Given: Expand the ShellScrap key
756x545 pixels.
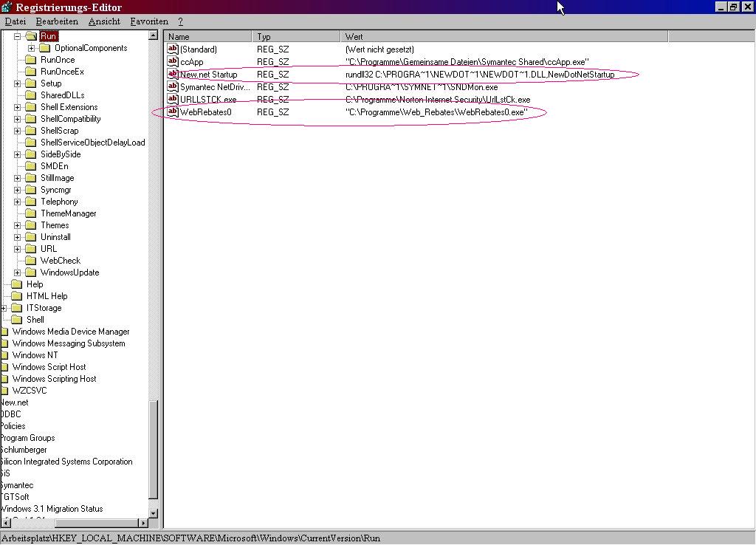Looking at the screenshot, I should tap(18, 131).
